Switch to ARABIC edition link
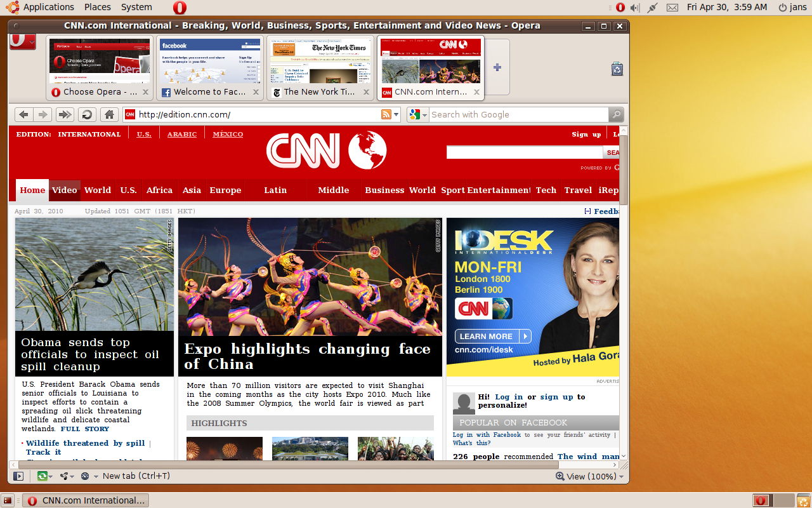The height and width of the screenshot is (508, 812). [x=182, y=134]
